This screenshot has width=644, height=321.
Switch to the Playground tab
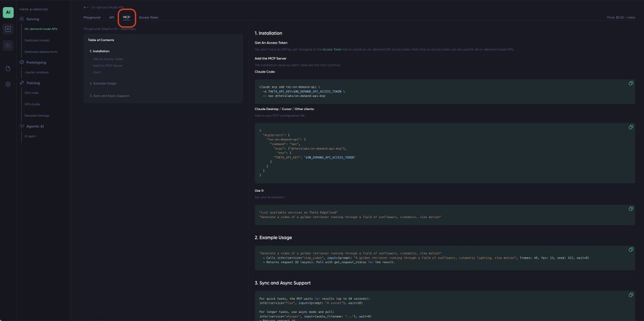(x=92, y=18)
